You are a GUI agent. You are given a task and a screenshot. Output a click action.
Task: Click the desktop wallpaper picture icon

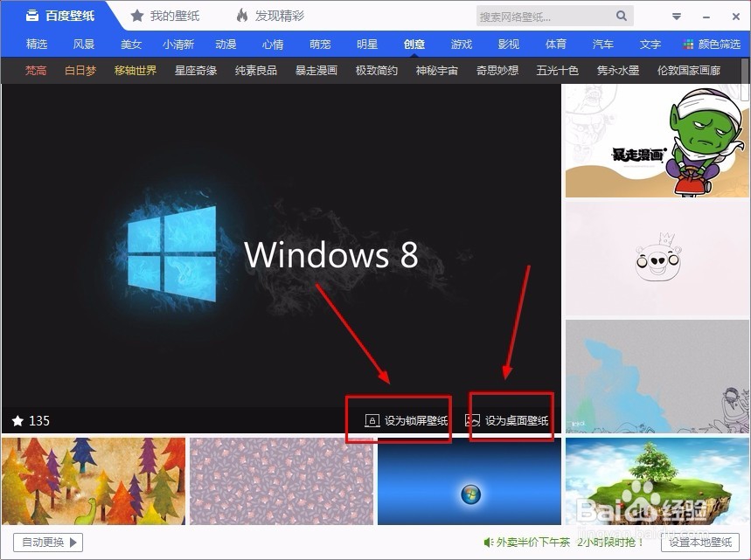(472, 421)
